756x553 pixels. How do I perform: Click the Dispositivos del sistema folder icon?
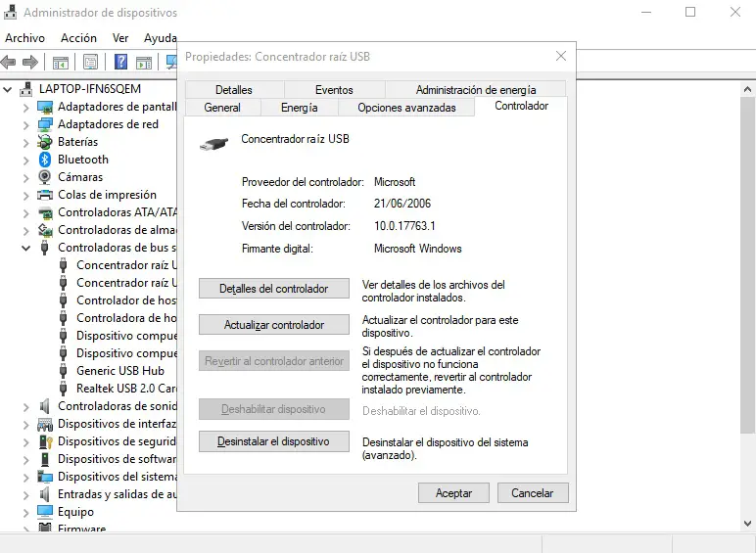[45, 477]
